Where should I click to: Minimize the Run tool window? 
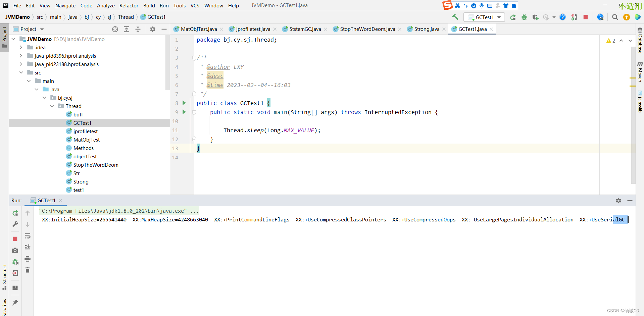(630, 200)
